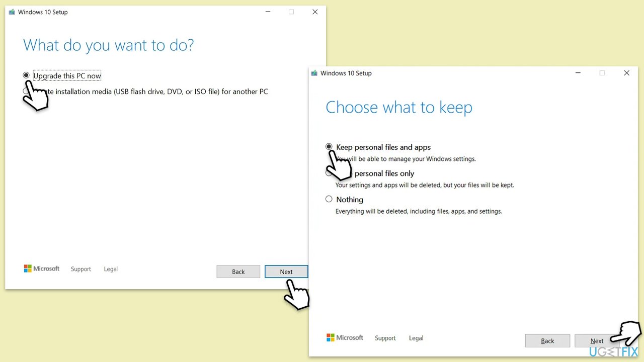The height and width of the screenshot is (362, 644).
Task: Click 'Everything will be deleted' description text
Action: click(419, 211)
